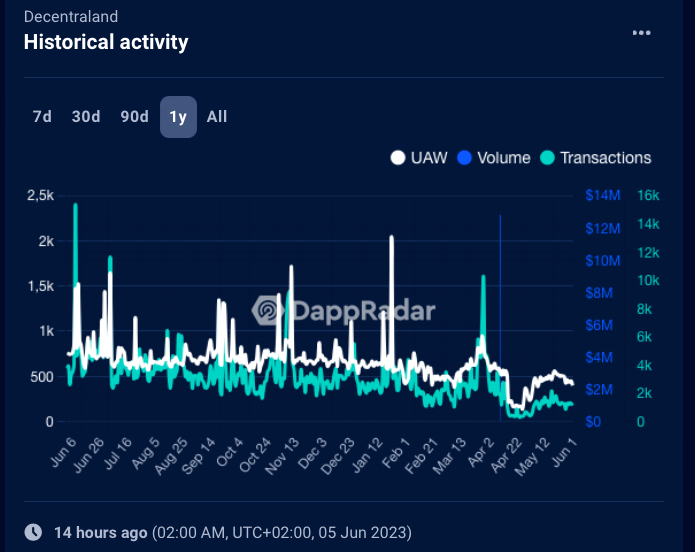This screenshot has width=695, height=552.
Task: Toggle the Transactions series in legend
Action: [596, 158]
